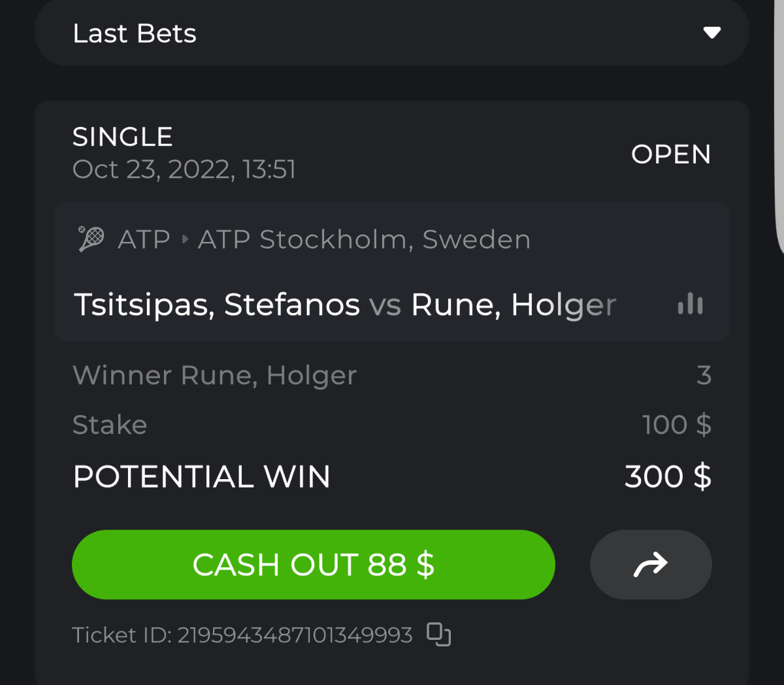The width and height of the screenshot is (784, 685).
Task: Select Rune, Holger in match title
Action: [513, 305]
